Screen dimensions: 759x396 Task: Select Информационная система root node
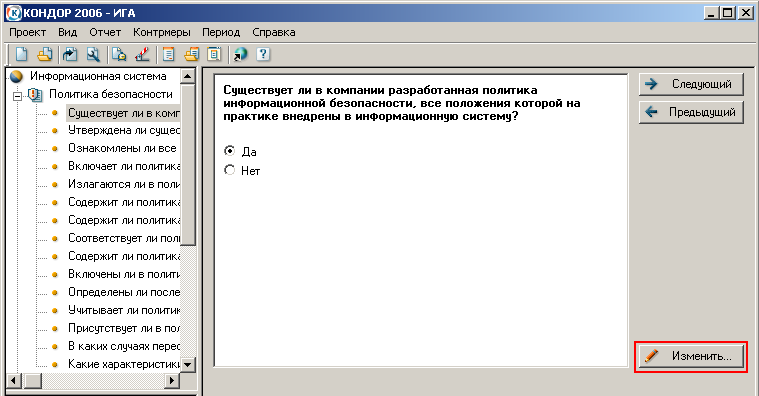click(x=98, y=76)
